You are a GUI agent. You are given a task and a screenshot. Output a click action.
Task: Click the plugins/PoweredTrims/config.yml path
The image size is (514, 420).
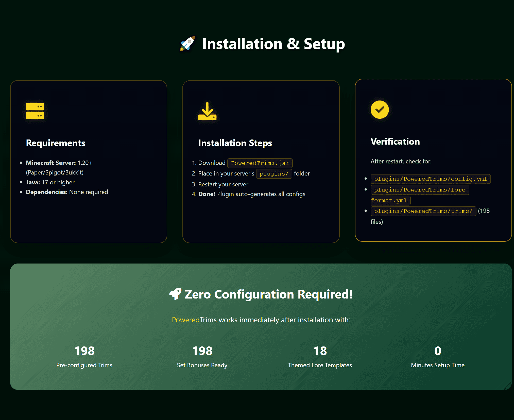click(430, 179)
